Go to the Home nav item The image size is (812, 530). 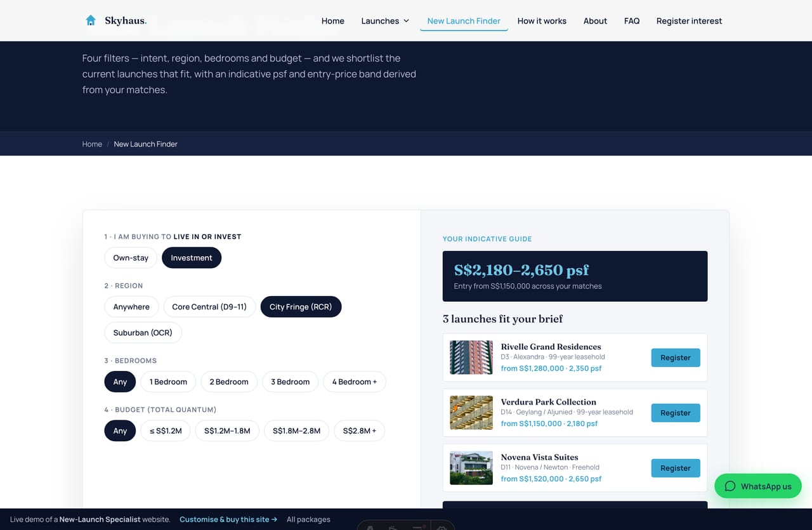pyautogui.click(x=333, y=21)
